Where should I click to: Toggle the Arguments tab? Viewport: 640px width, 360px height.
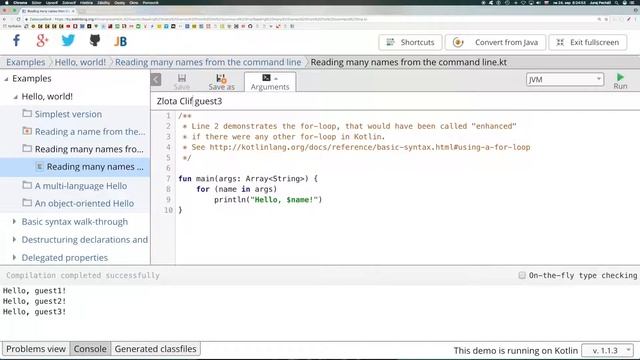270,82
